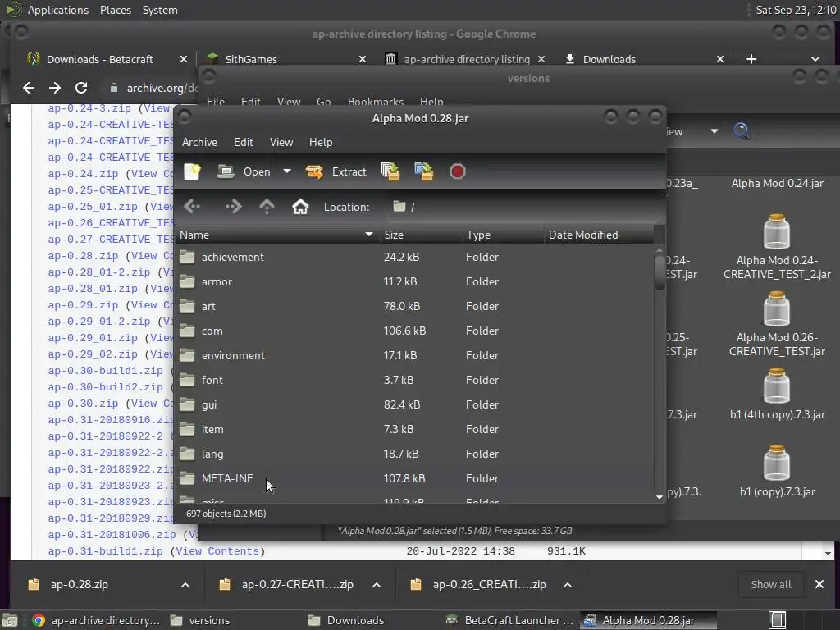Image resolution: width=840 pixels, height=630 pixels.
Task: Open ap-0.27-CREATI zip download chevron
Action: [x=377, y=584]
